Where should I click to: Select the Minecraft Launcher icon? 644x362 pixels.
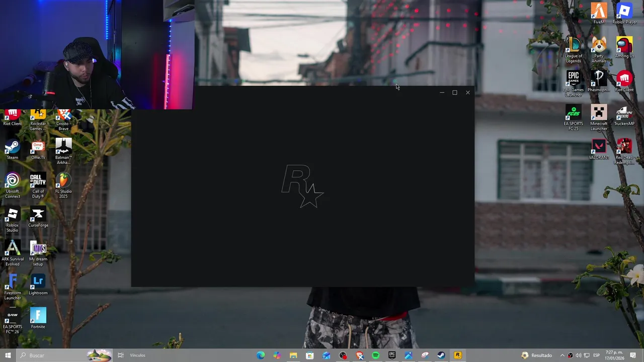point(599,117)
